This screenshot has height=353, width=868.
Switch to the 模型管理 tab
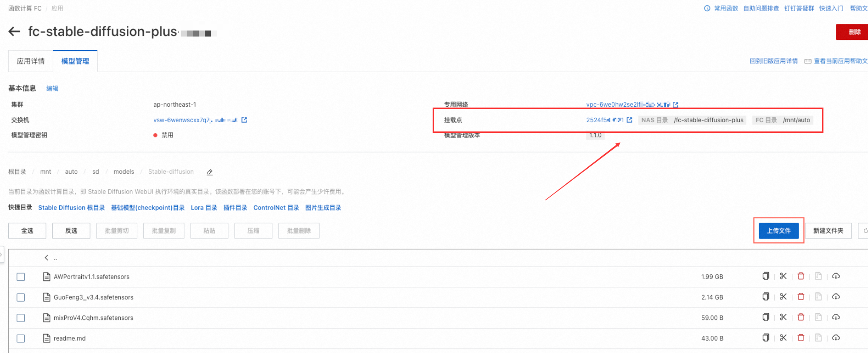pyautogui.click(x=75, y=61)
